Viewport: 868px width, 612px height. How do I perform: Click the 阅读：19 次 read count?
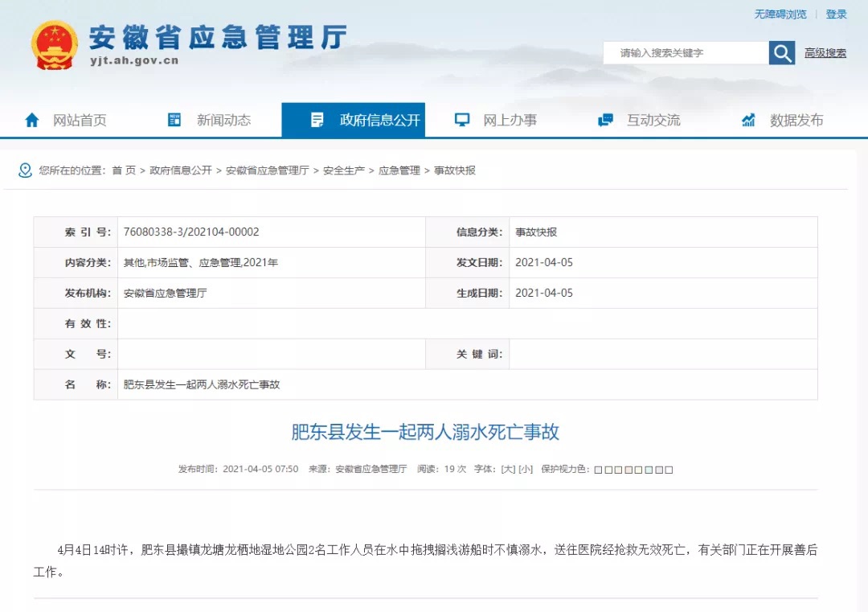click(442, 469)
